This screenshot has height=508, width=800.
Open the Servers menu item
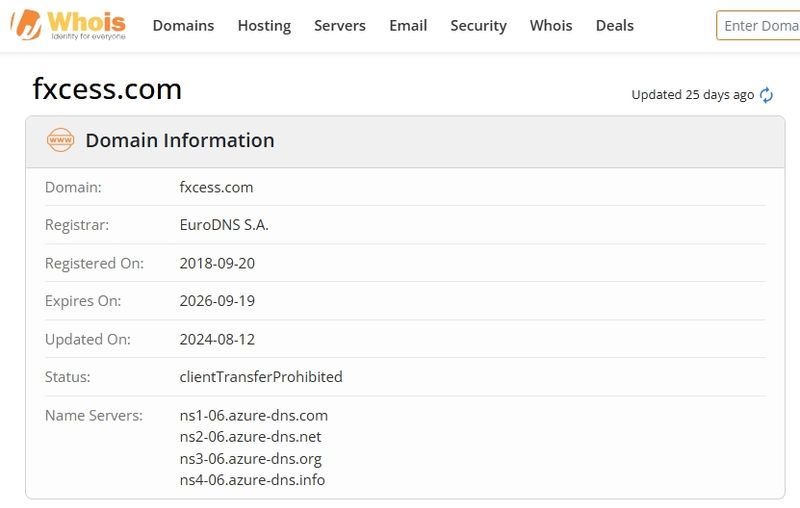(x=340, y=26)
